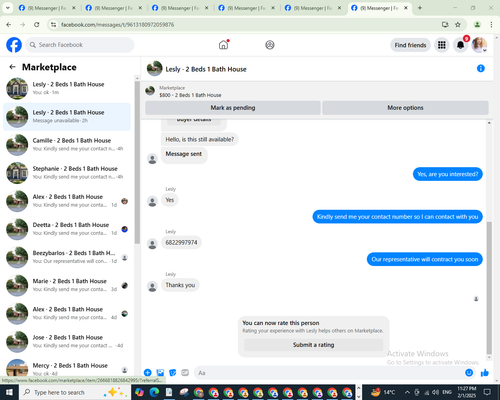Open first Lesly chat 'You: ok'

click(x=67, y=88)
